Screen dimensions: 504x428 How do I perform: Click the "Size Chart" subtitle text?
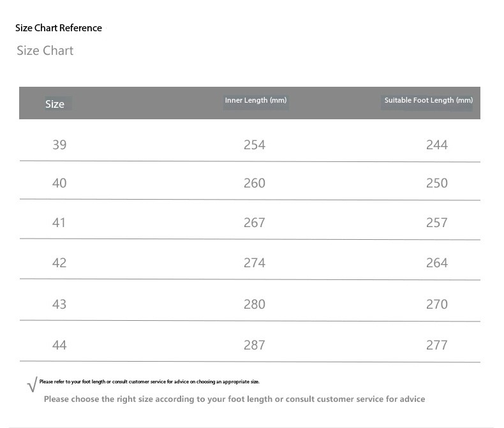click(45, 51)
